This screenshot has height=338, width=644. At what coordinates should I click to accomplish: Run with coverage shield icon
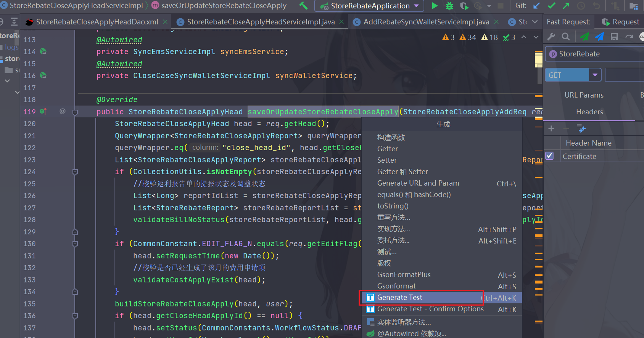(x=464, y=6)
